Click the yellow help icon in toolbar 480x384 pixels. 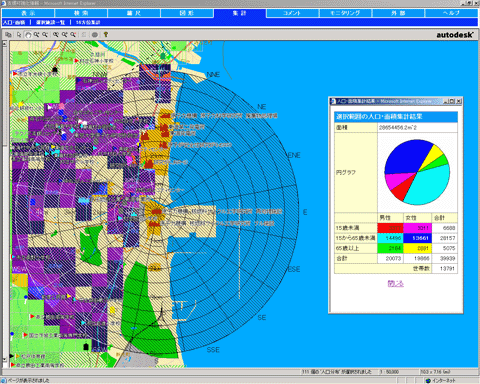coord(106,35)
